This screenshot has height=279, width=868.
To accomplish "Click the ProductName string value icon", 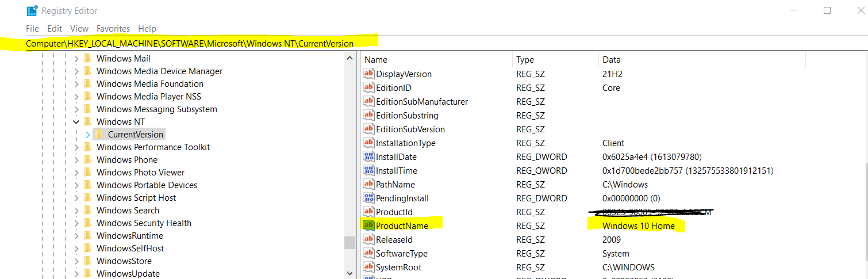I will 369,226.
